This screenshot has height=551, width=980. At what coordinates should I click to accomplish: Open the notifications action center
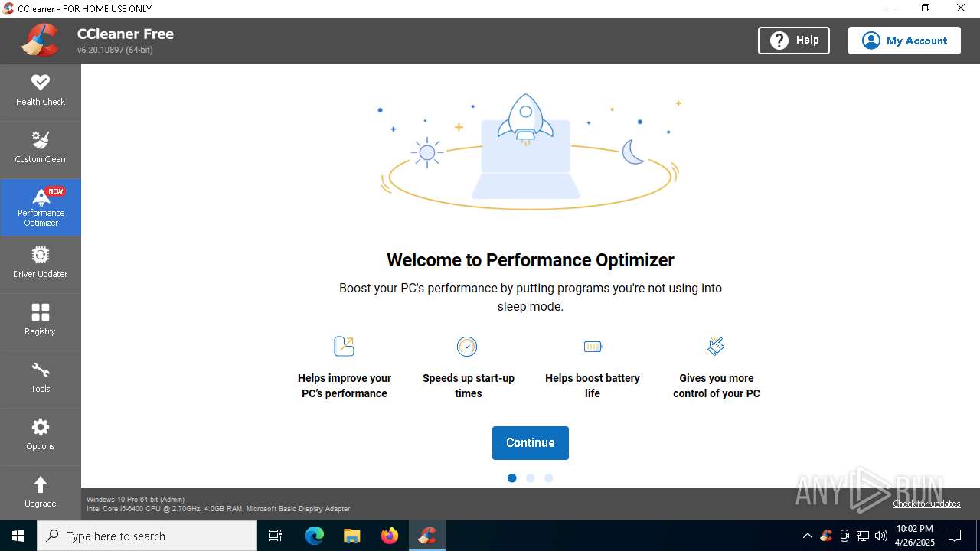pos(955,536)
